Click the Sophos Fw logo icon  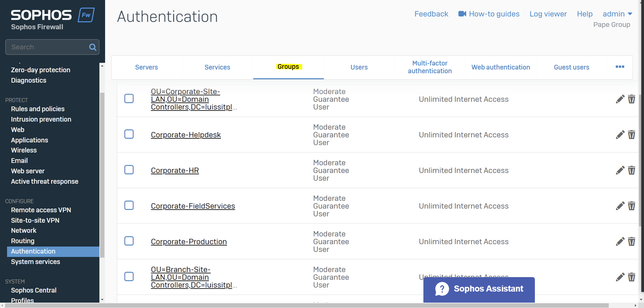86,15
